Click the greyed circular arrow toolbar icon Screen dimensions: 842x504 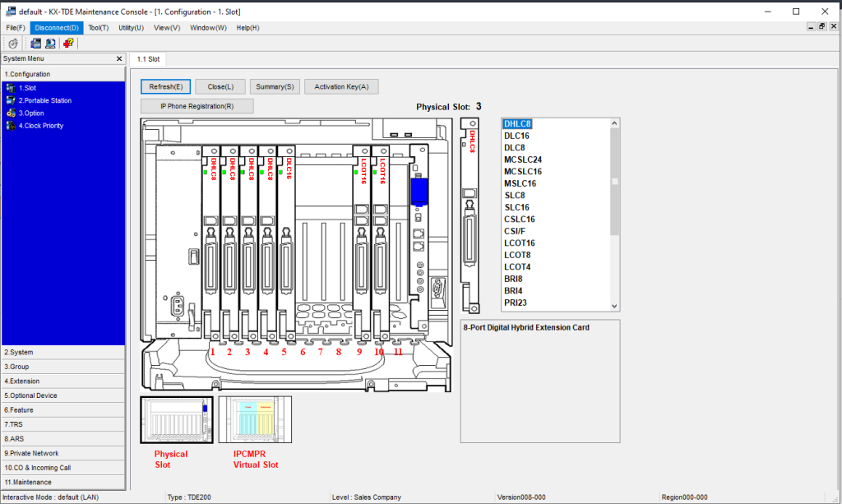click(13, 44)
